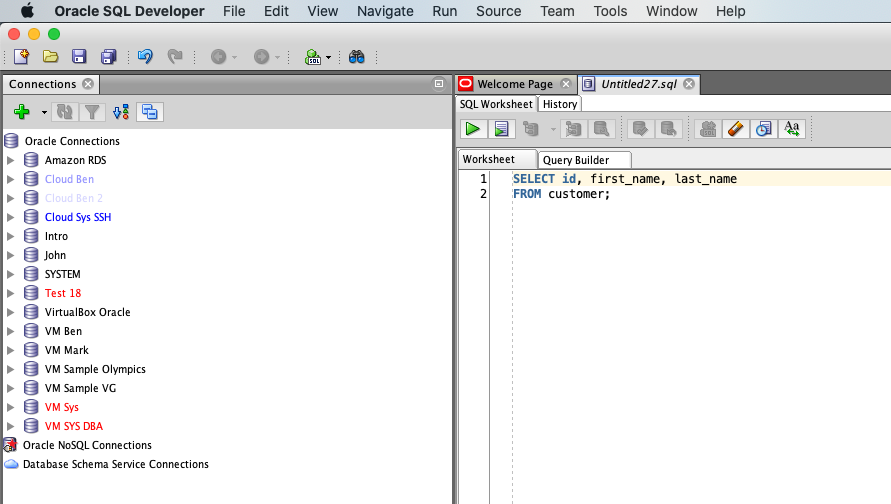
Task: Open the SQL Worksheet icon's dropdown arrow
Action: 328,58
